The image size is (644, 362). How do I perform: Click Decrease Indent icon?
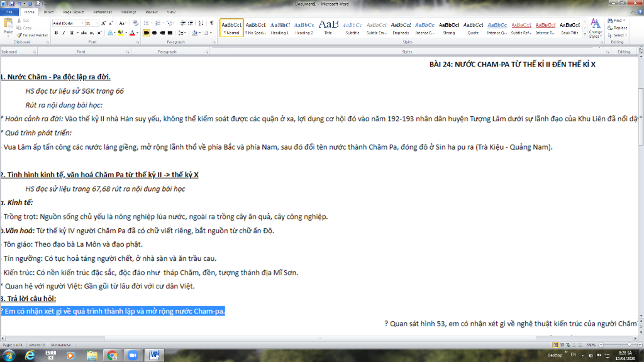point(183,23)
